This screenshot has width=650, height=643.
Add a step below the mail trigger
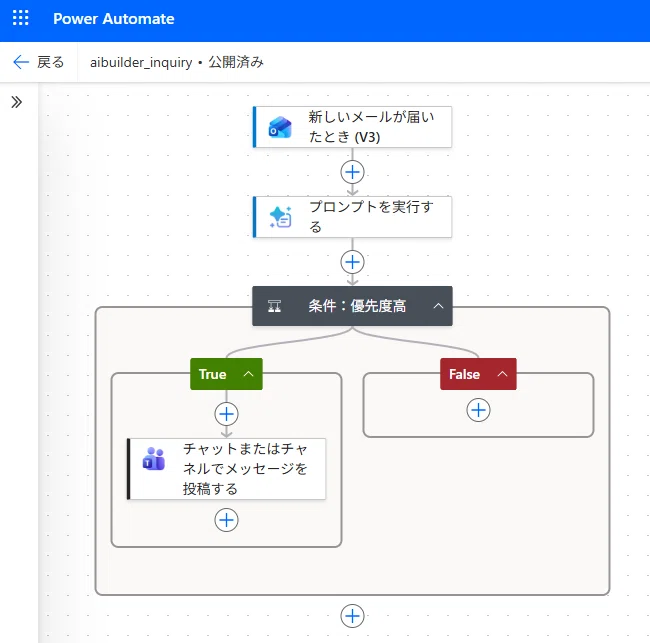coord(352,172)
